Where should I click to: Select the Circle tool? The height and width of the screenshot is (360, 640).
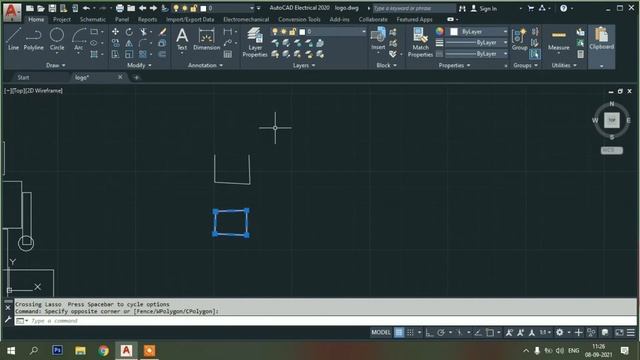coord(57,39)
